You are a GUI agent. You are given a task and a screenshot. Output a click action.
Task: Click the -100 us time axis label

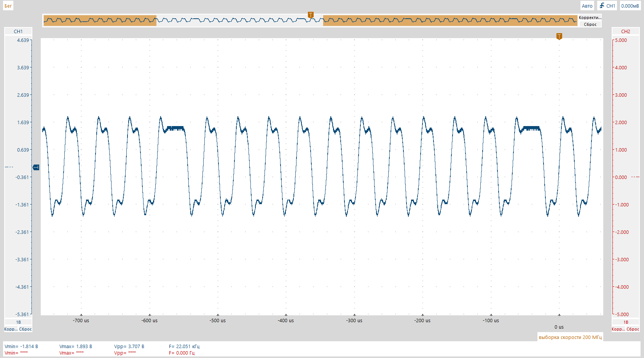pos(491,321)
